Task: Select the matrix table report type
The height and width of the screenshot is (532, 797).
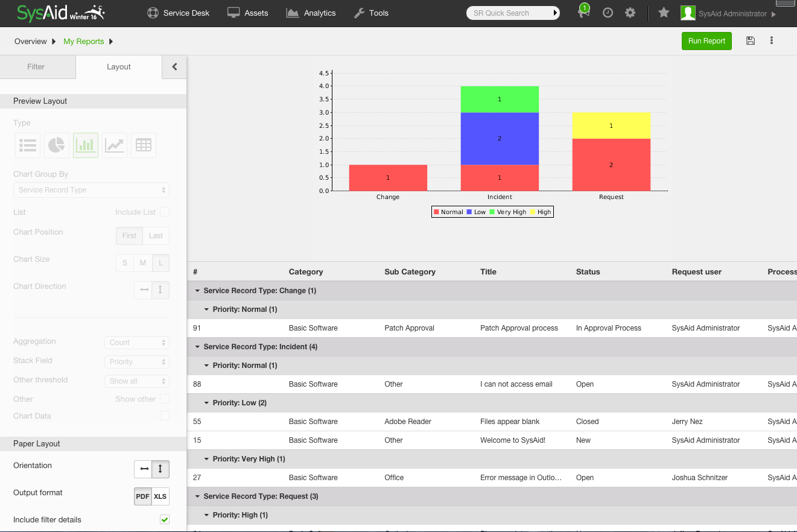Action: point(143,145)
